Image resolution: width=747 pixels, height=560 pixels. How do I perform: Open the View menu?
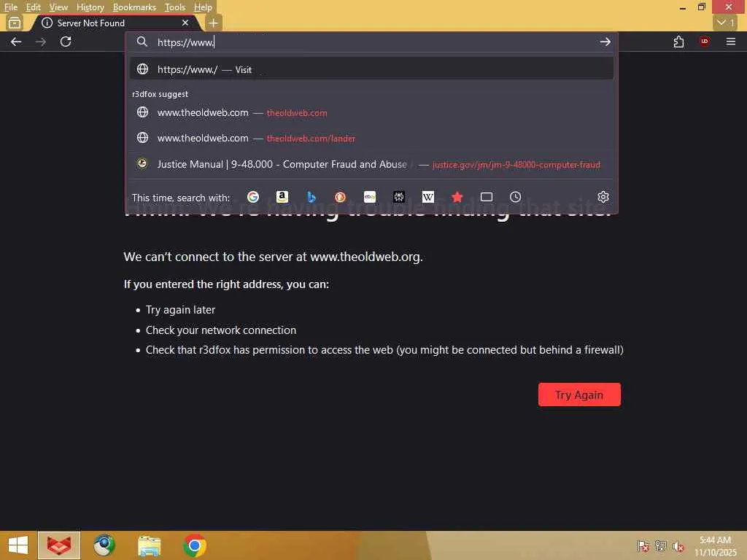[x=58, y=7]
